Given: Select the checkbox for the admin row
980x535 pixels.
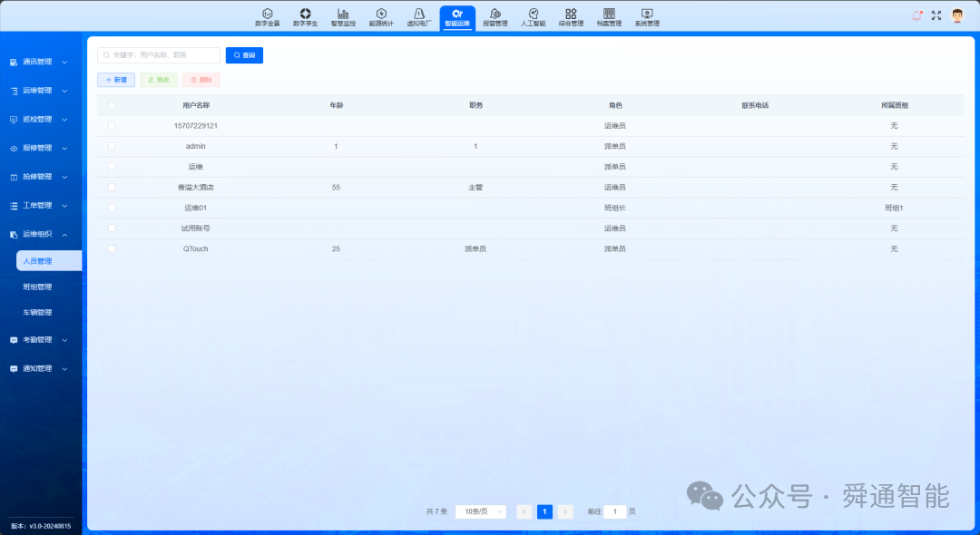Looking at the screenshot, I should pyautogui.click(x=112, y=146).
